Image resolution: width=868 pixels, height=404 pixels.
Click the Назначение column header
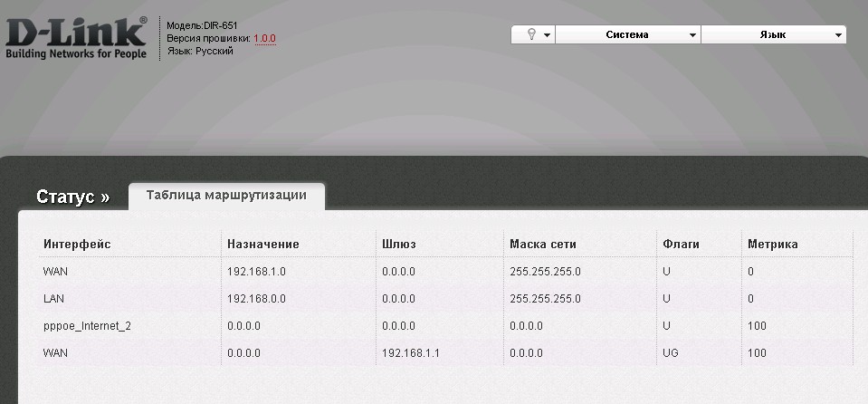(x=263, y=244)
